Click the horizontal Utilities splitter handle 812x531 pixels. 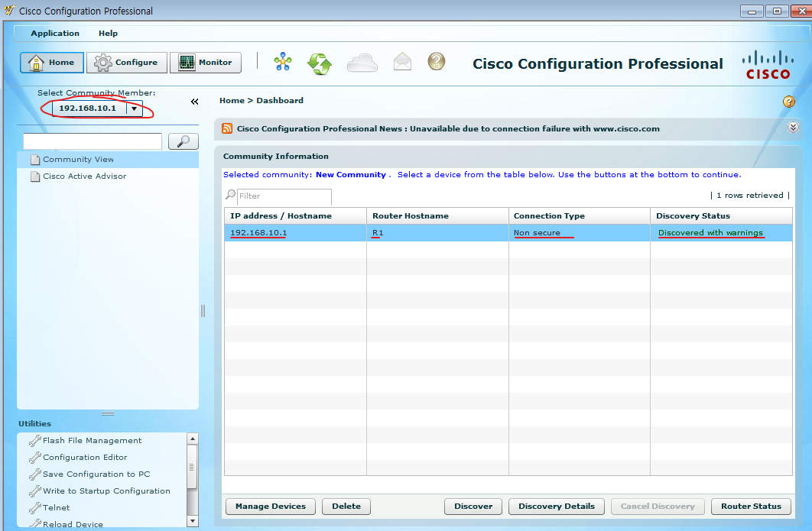(108, 413)
